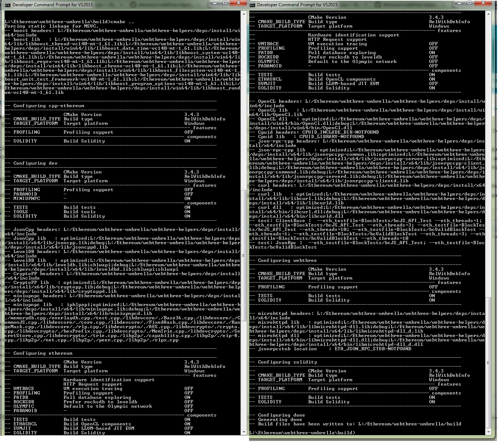Image resolution: width=504 pixels, height=442 pixels.
Task: Click 'Build files have been written to' line
Action: (x=355, y=424)
